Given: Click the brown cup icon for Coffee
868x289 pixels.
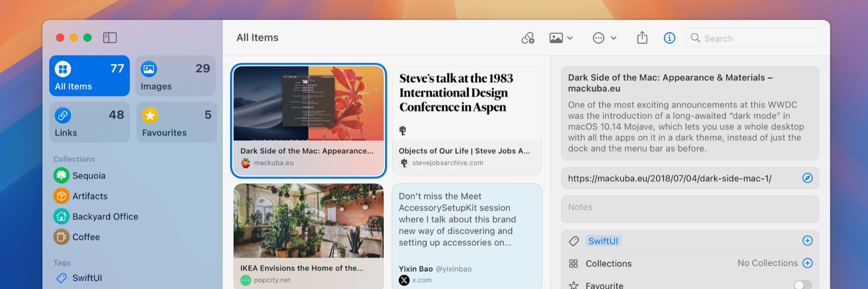Looking at the screenshot, I should 61,237.
